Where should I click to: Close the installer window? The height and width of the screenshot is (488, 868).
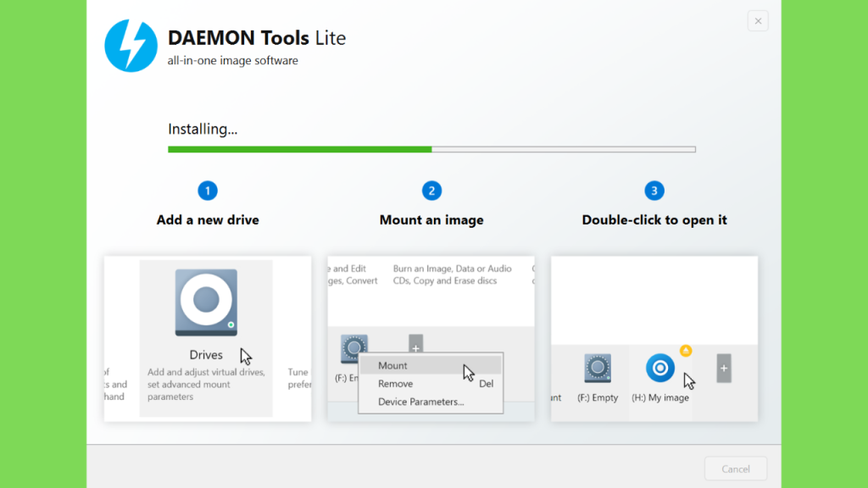pos(758,21)
